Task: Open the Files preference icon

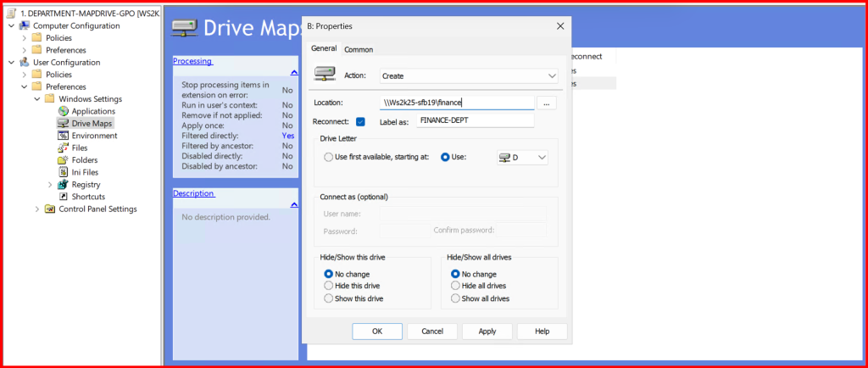Action: 64,148
